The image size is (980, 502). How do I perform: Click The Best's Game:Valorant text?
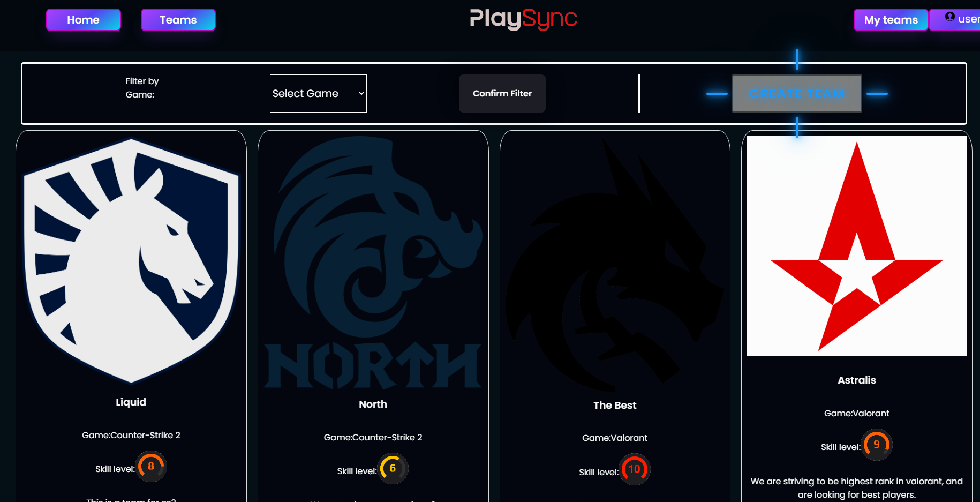pos(615,438)
